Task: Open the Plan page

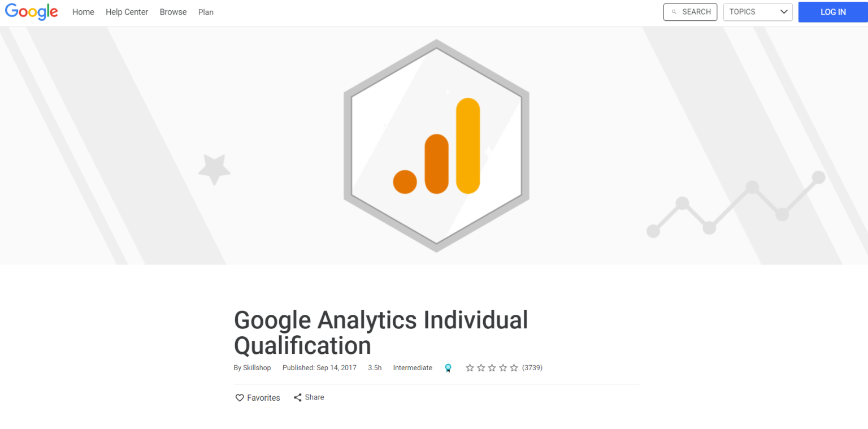Action: [206, 11]
